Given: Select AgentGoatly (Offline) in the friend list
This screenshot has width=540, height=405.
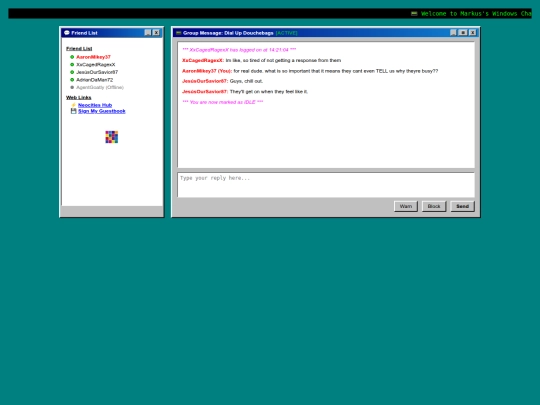Looking at the screenshot, I should click(x=100, y=87).
